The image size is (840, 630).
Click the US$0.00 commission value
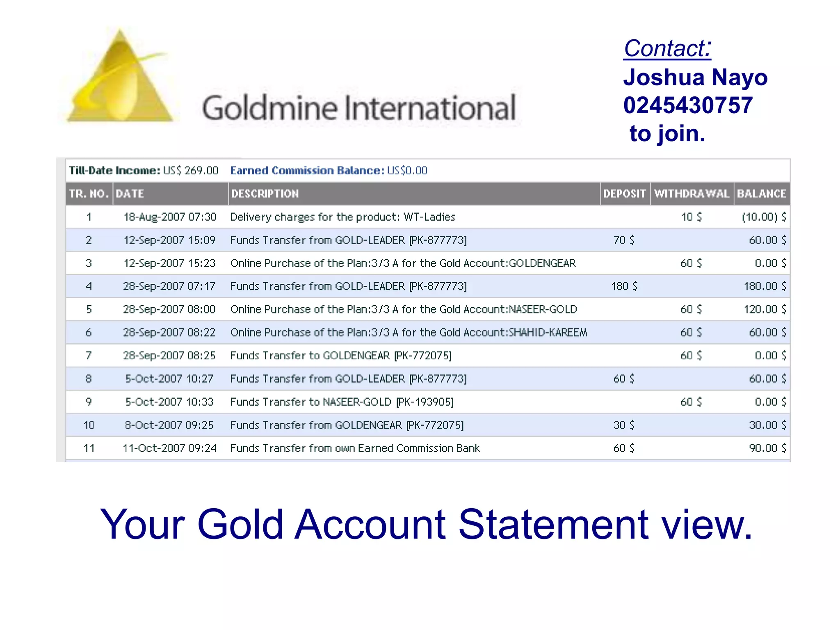coord(407,170)
